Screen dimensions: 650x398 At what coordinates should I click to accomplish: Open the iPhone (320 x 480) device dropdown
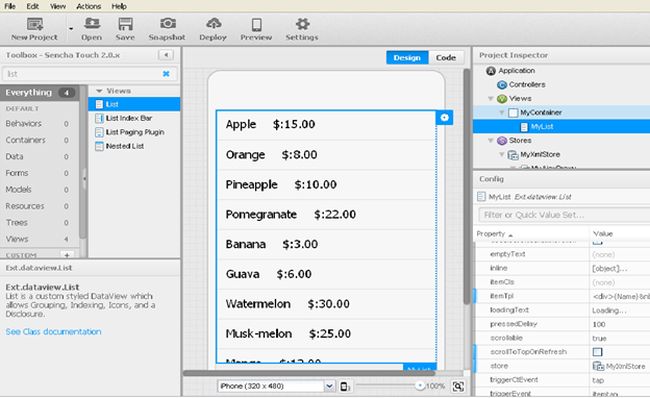(329, 386)
